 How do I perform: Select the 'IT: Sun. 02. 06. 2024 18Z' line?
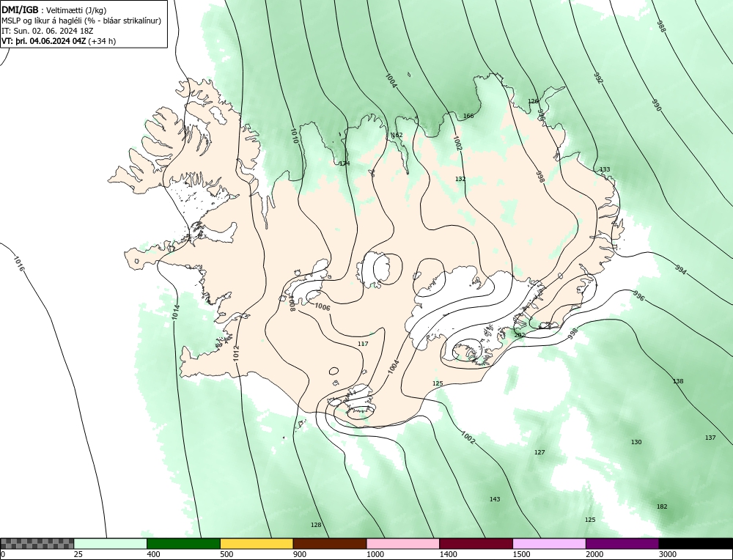click(x=47, y=31)
